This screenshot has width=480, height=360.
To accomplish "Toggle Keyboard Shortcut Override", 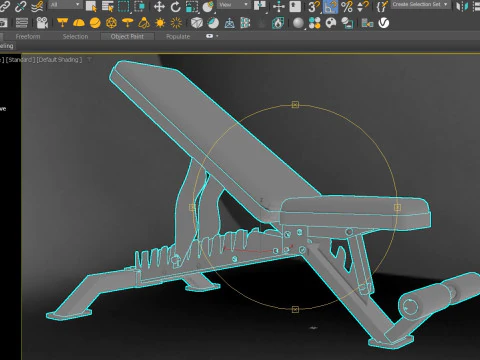I will pos(295,6).
